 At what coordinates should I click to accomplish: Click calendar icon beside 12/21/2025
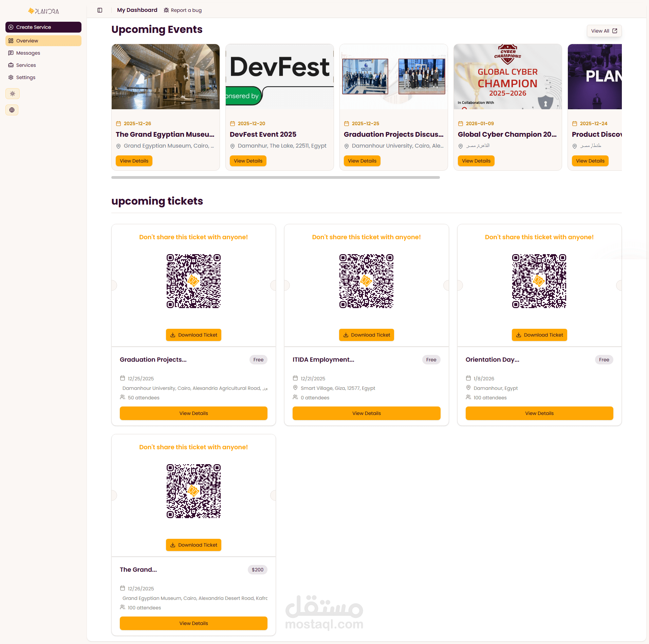point(295,378)
